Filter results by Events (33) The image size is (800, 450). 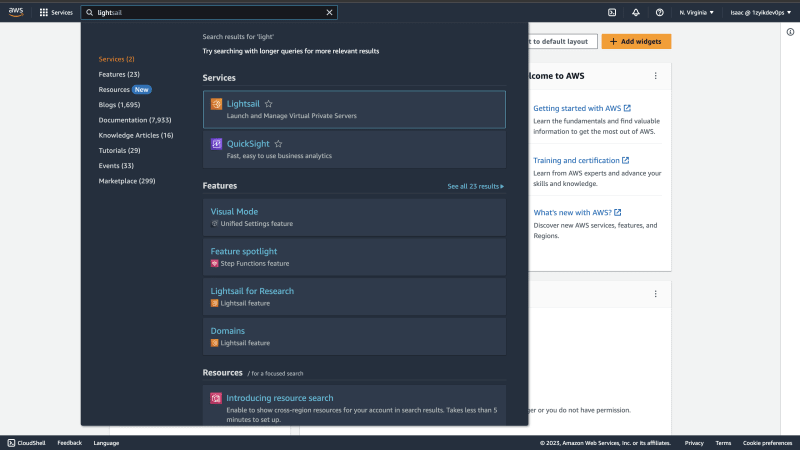click(x=116, y=166)
